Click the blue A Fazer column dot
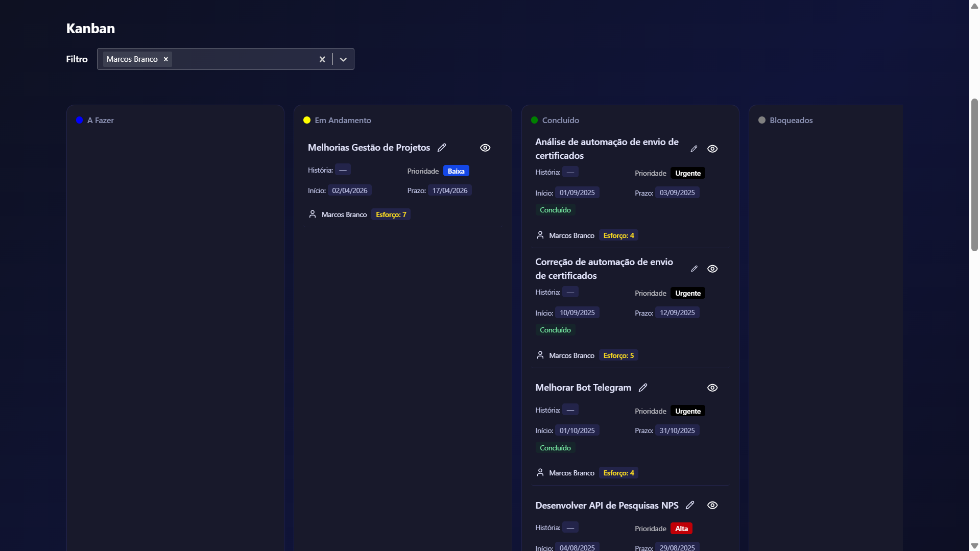The image size is (980, 551). point(79,120)
